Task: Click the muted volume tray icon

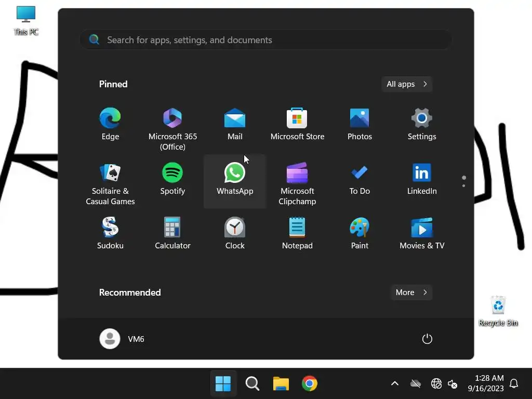Action: 453,384
